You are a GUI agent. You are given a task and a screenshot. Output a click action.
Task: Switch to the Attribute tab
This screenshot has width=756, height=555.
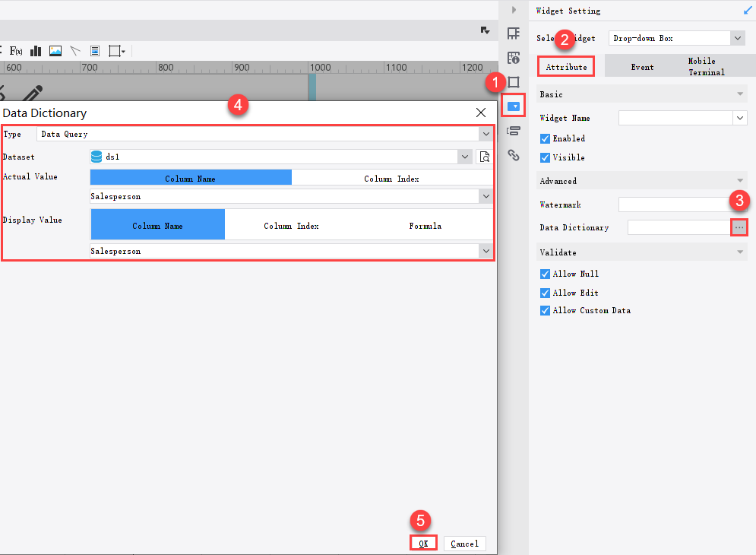[x=566, y=67]
